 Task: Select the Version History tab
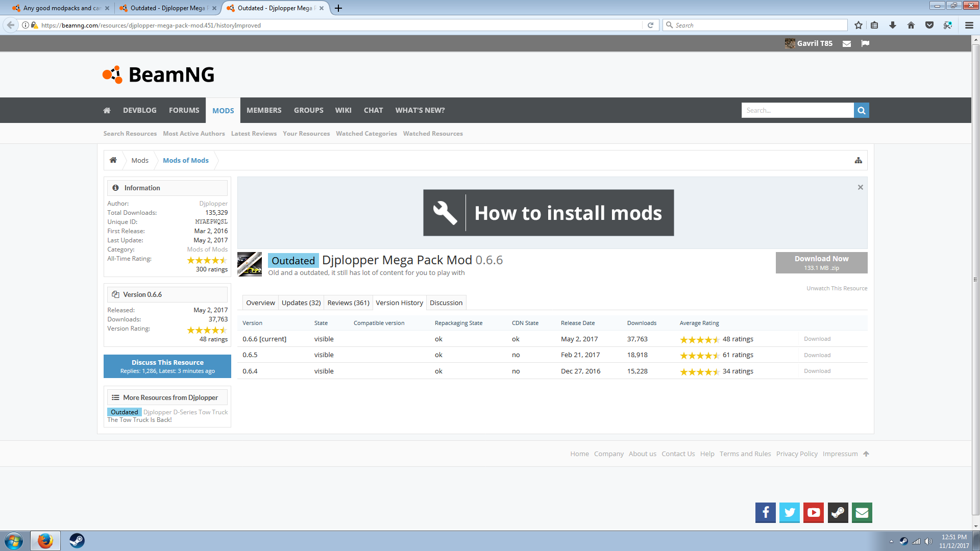point(399,303)
